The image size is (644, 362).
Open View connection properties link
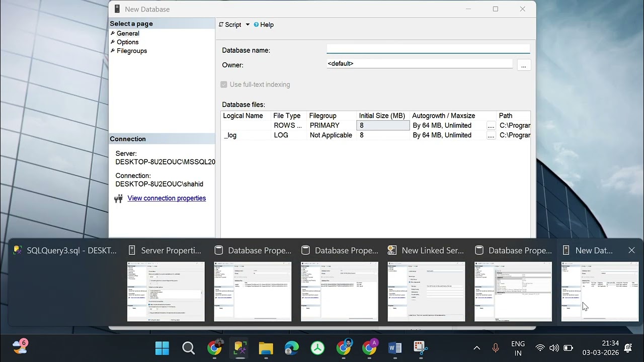(x=167, y=198)
